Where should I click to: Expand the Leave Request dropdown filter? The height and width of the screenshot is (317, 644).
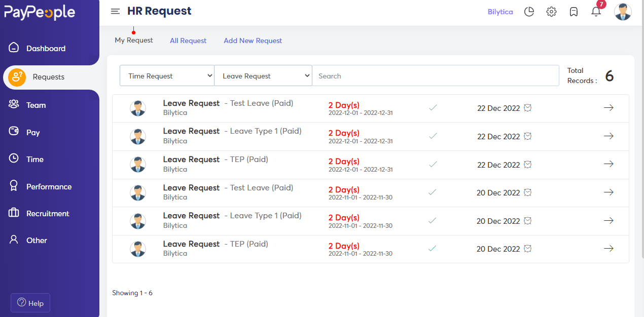263,76
